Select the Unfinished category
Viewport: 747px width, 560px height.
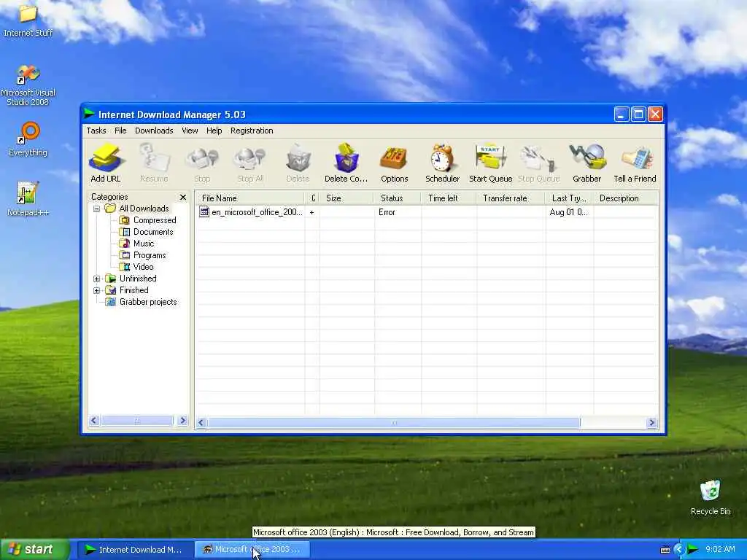pos(131,279)
